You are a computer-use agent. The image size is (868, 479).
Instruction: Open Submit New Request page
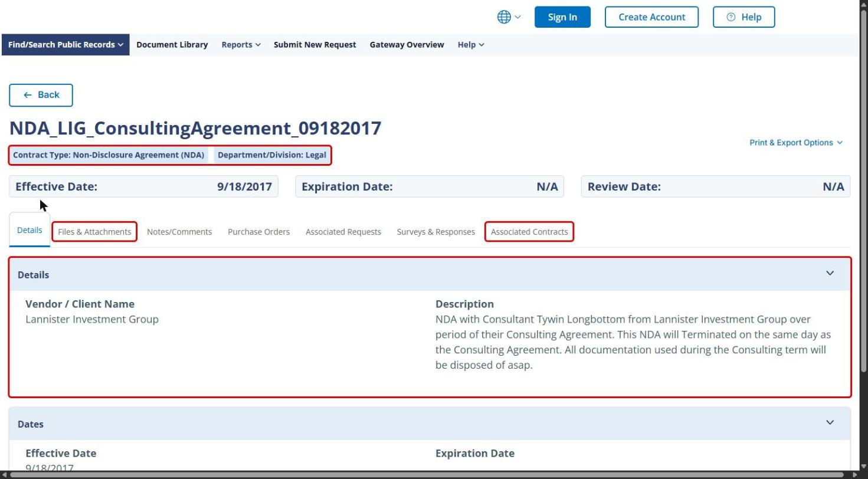coord(315,45)
